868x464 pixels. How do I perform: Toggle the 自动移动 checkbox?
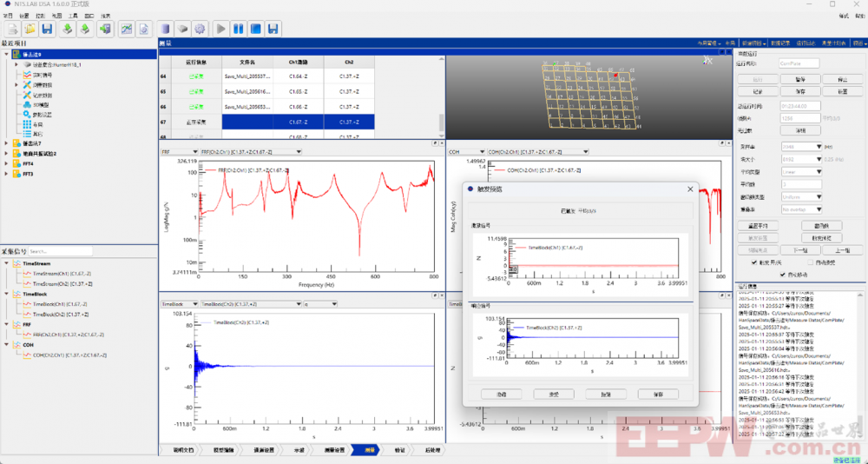pyautogui.click(x=783, y=275)
